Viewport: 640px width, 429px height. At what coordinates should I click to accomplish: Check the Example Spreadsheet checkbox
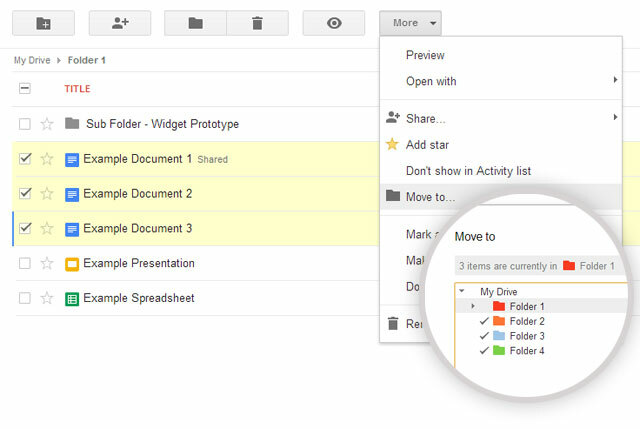coord(25,298)
